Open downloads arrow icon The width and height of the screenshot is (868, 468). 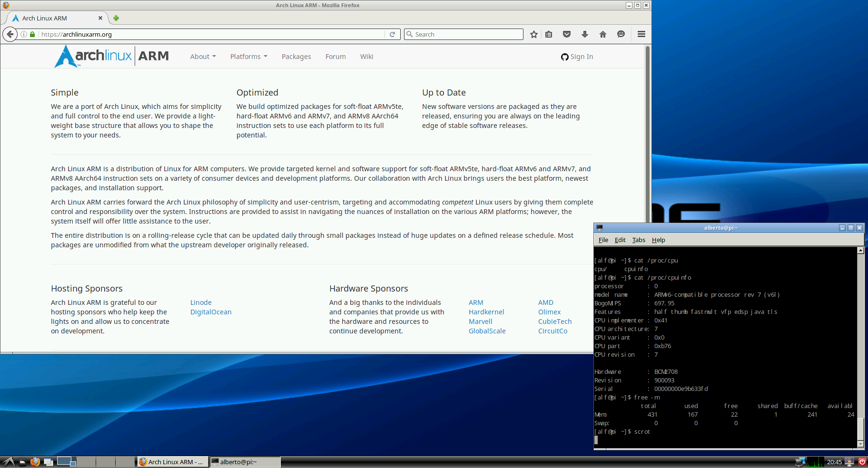(585, 34)
